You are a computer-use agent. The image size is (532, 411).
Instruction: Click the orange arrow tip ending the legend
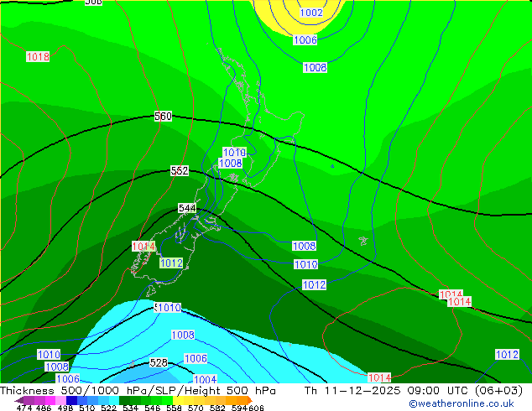(x=250, y=400)
